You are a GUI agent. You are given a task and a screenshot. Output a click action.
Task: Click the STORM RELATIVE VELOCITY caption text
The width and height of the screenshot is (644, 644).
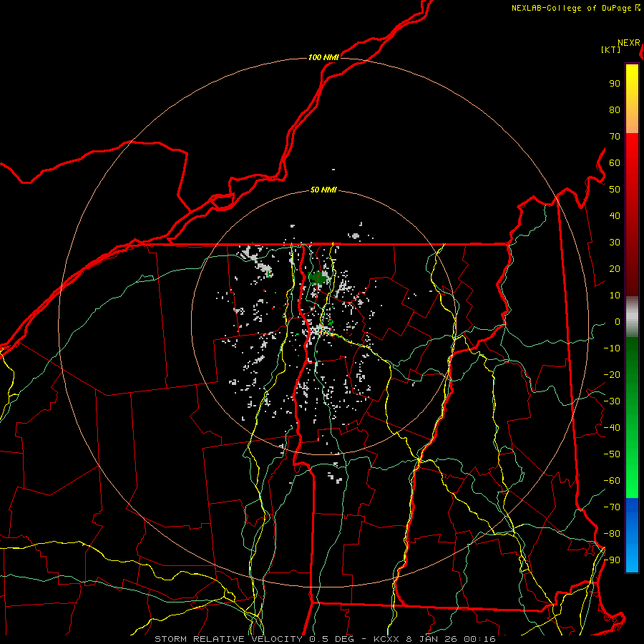tap(228, 639)
